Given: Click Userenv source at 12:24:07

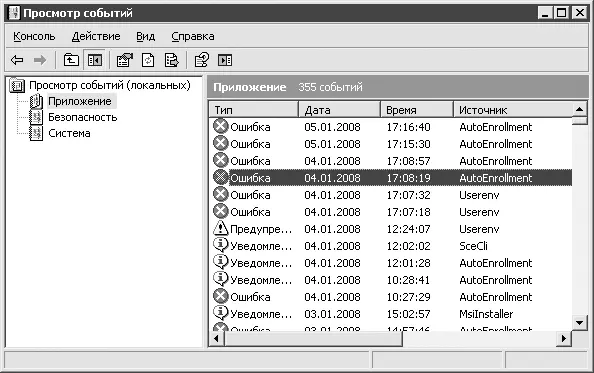Looking at the screenshot, I should pyautogui.click(x=479, y=229).
